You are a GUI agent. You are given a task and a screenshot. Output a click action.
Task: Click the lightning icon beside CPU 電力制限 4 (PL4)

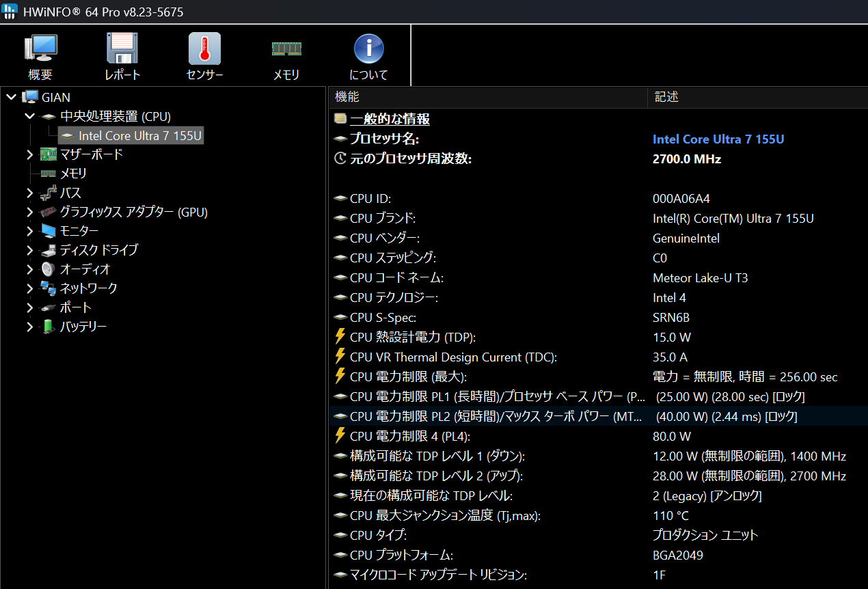(340, 436)
